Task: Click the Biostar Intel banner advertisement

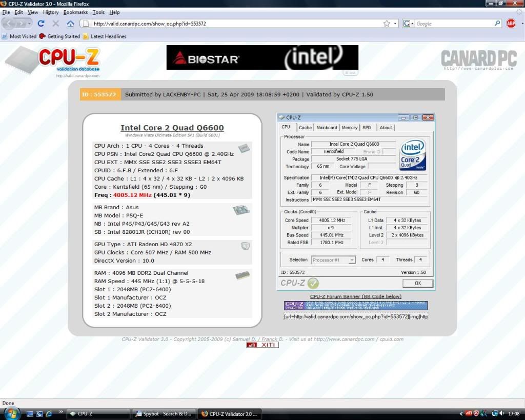Action: tap(262, 57)
